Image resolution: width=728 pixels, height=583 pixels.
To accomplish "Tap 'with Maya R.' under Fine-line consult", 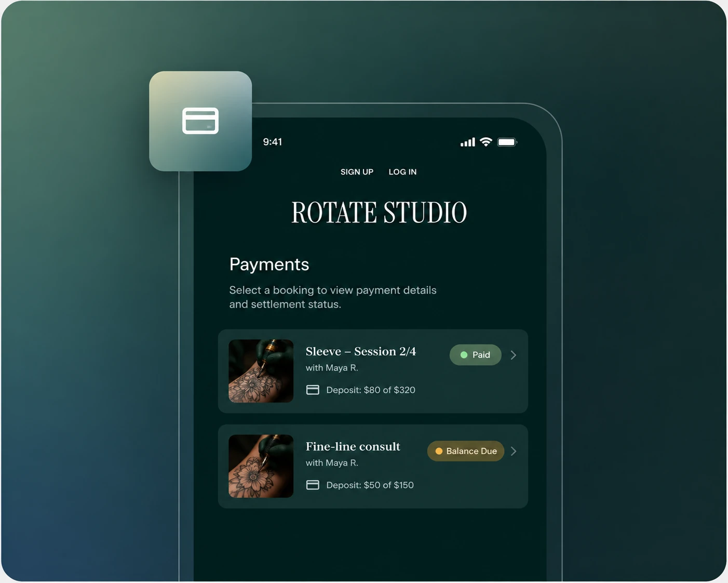I will pos(332,463).
